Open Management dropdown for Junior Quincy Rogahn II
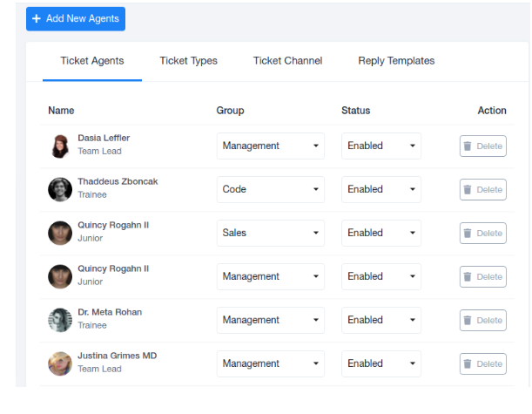This screenshot has height=414, width=532. (271, 276)
